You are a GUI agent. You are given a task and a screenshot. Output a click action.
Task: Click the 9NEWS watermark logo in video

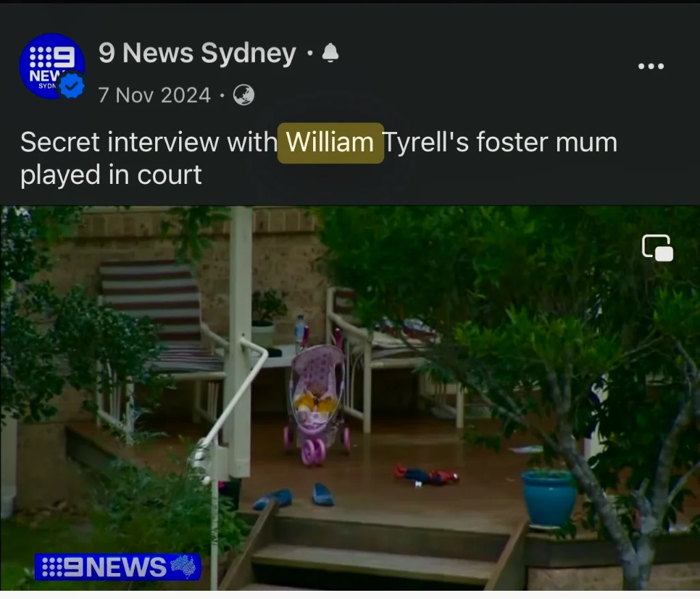pyautogui.click(x=118, y=567)
